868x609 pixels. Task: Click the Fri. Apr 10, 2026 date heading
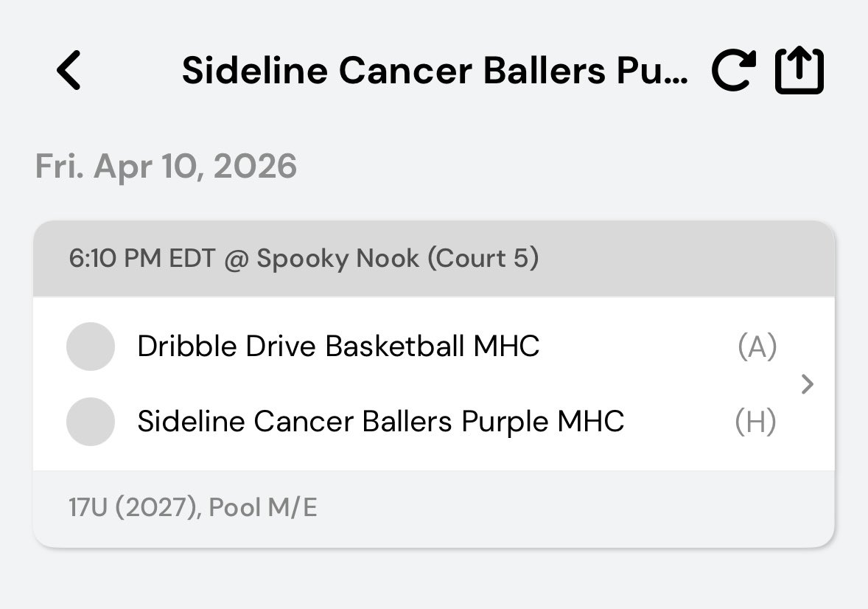tap(166, 166)
